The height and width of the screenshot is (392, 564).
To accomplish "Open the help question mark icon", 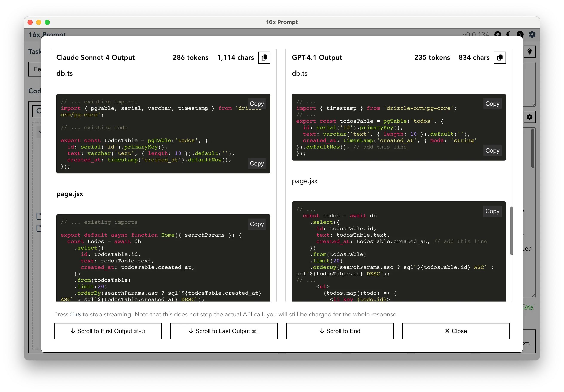I will pyautogui.click(x=520, y=34).
